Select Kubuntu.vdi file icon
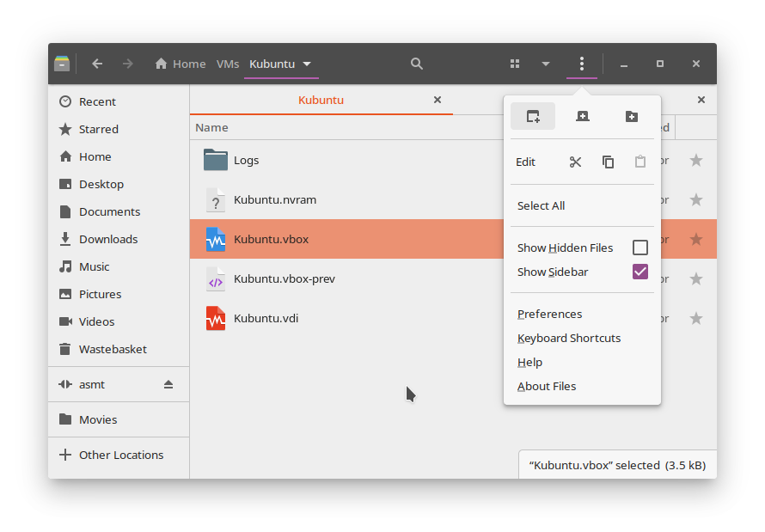 pyautogui.click(x=215, y=318)
